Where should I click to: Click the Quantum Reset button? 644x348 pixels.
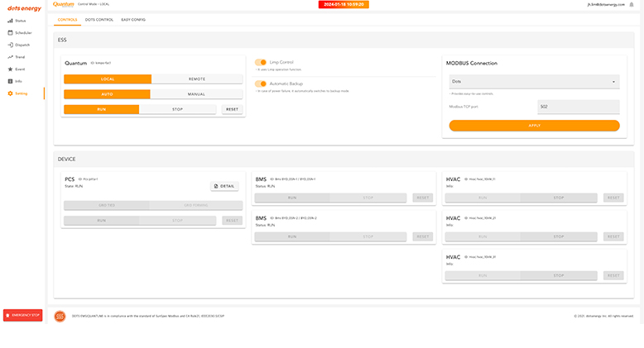[x=233, y=109]
